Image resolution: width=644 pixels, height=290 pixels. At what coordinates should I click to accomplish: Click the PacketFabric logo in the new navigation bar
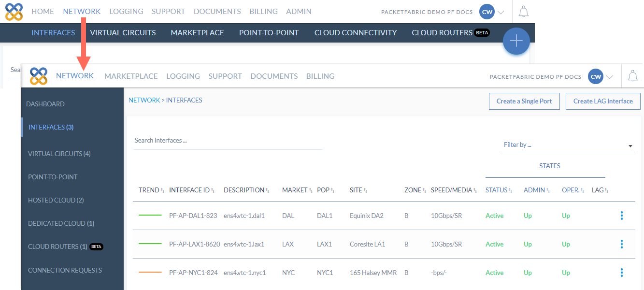pos(39,76)
